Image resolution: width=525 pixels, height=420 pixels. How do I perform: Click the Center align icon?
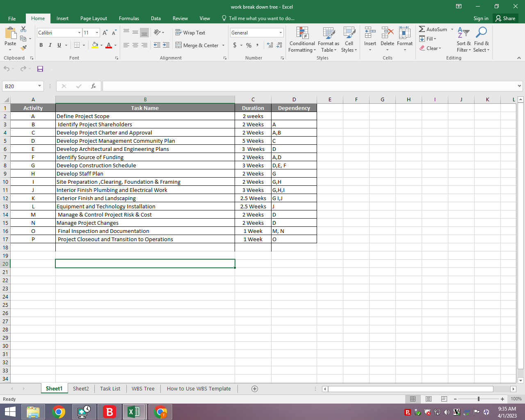(x=135, y=45)
